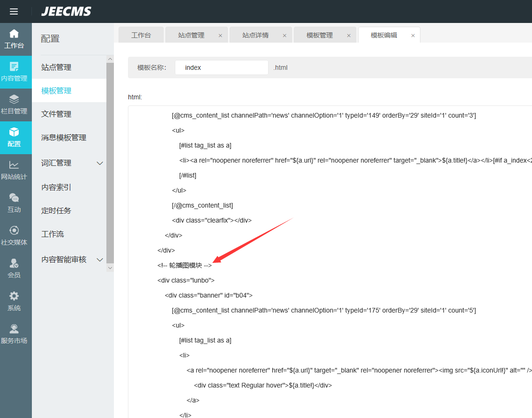The width and height of the screenshot is (532, 418).
Task: Close the 模板管理 tab
Action: (348, 35)
